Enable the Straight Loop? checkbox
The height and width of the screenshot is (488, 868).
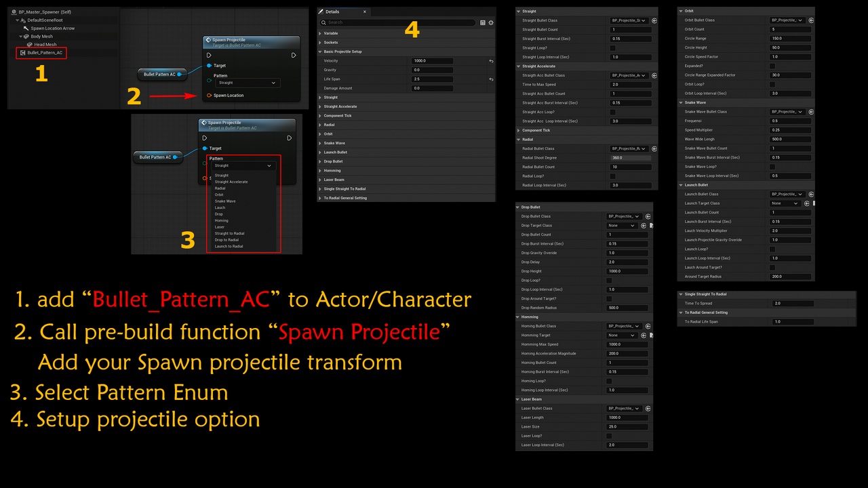pos(613,48)
